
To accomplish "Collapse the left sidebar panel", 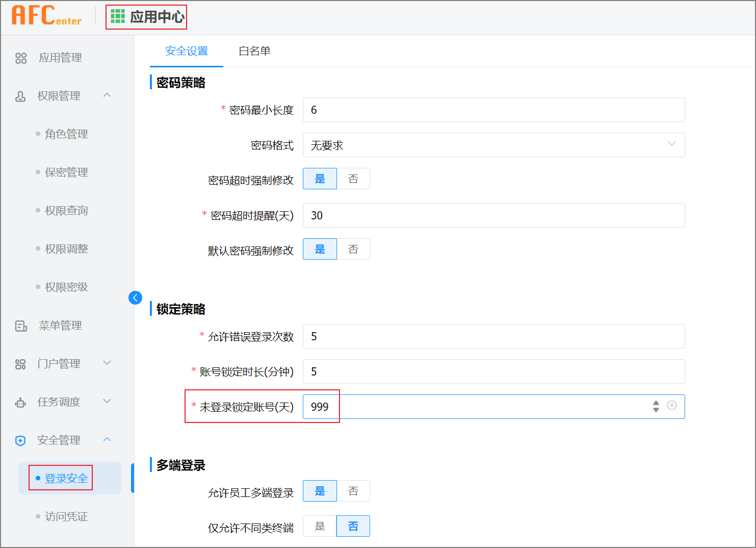I will [x=135, y=297].
